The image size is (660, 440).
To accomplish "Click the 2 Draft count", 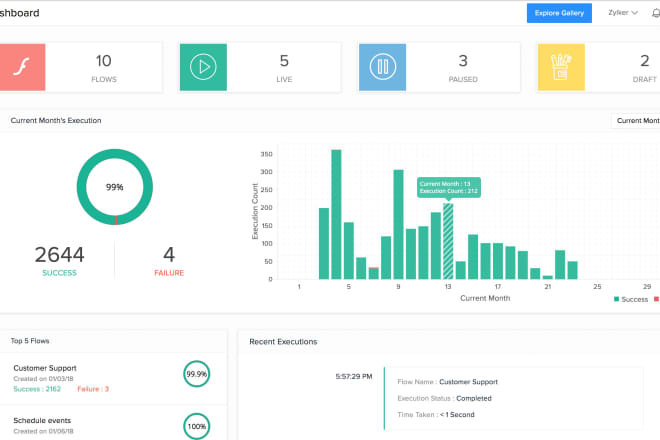I will coord(644,61).
